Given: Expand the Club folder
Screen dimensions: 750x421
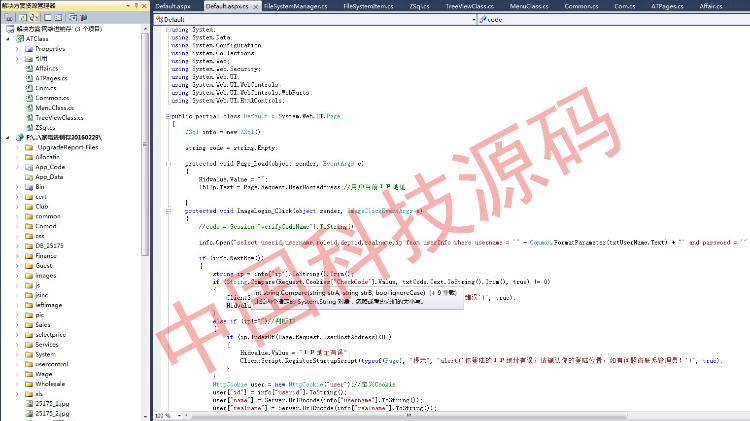Looking at the screenshot, I should [17, 207].
